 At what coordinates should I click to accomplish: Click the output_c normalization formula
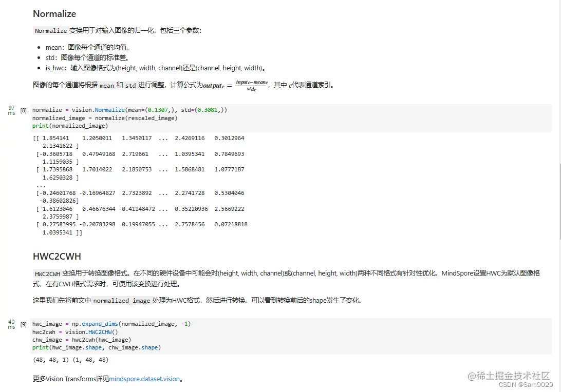pos(235,85)
